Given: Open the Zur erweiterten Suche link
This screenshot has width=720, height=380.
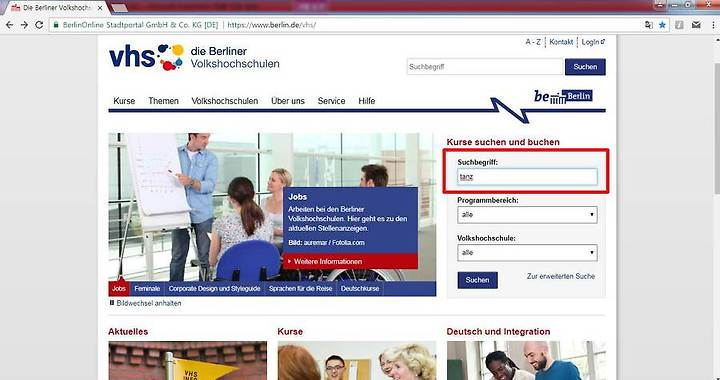Looking at the screenshot, I should 561,276.
